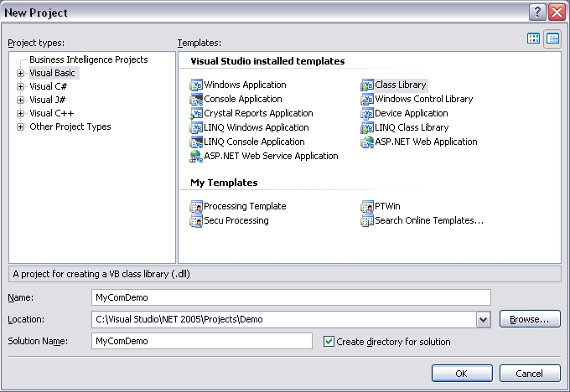
Task: Select Visual Basic project type
Action: 52,73
